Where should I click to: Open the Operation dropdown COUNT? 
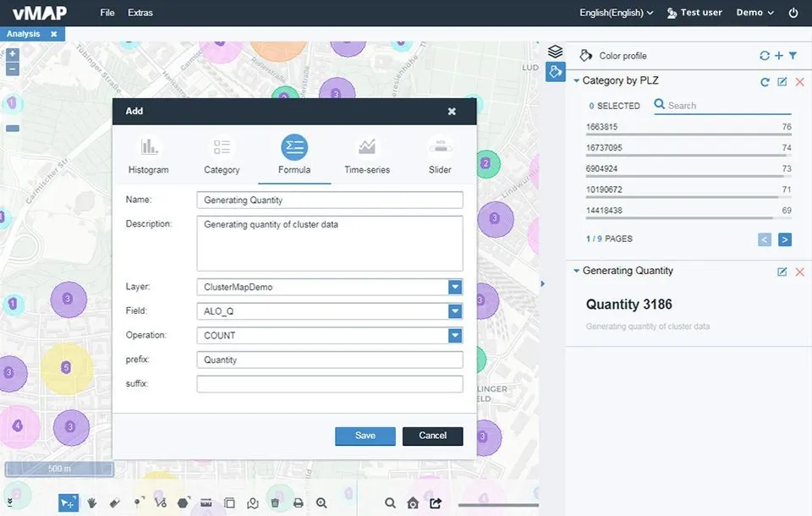[329, 336]
